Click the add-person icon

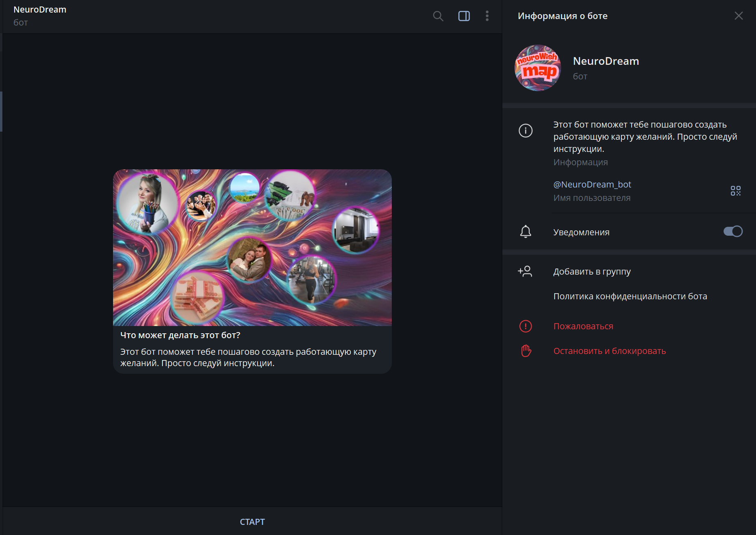point(525,271)
